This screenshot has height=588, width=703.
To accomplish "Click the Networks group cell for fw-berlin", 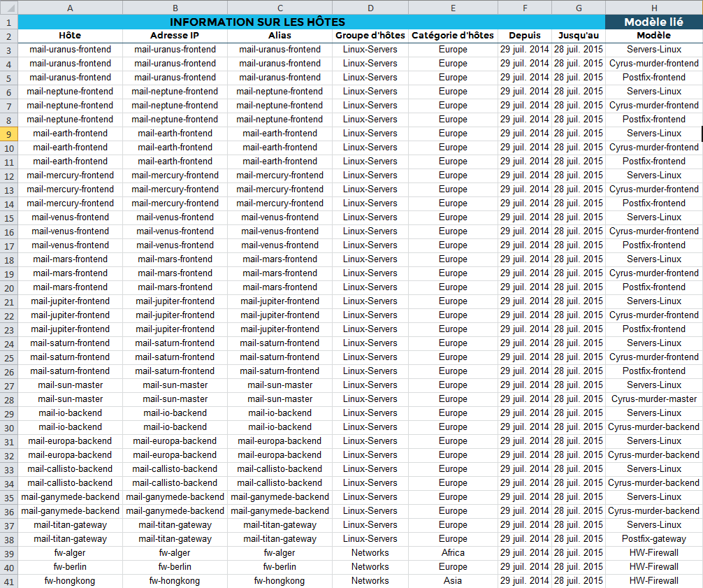I will (370, 566).
